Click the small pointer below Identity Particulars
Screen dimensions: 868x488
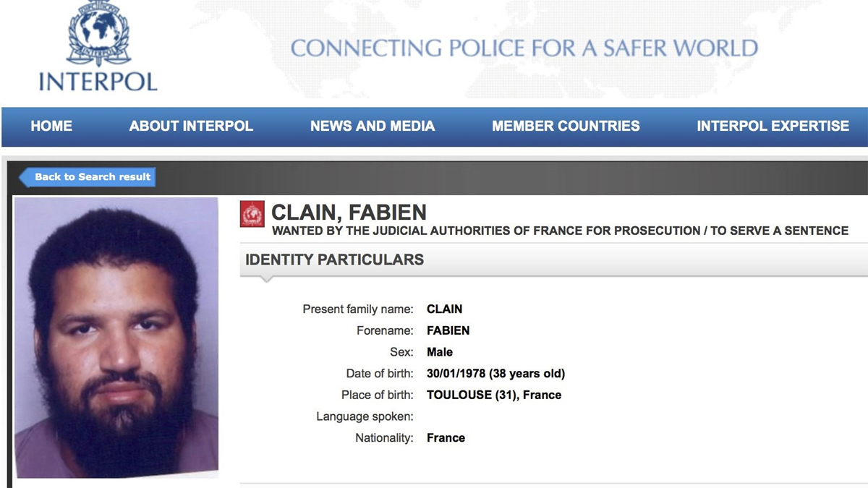point(266,279)
